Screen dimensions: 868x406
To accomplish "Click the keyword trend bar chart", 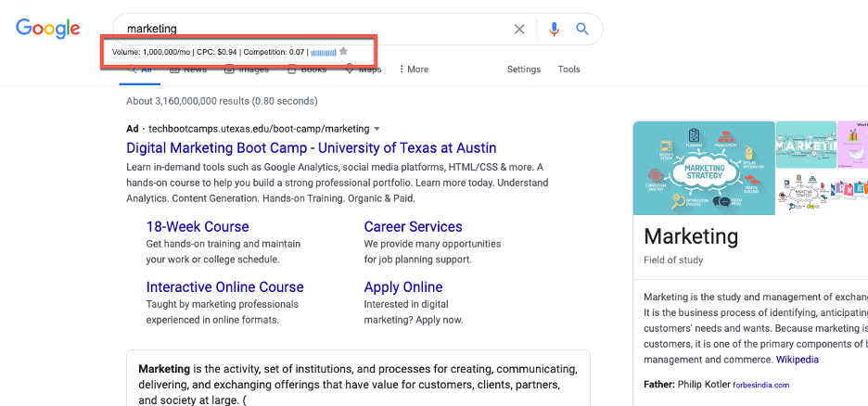I will pos(324,53).
